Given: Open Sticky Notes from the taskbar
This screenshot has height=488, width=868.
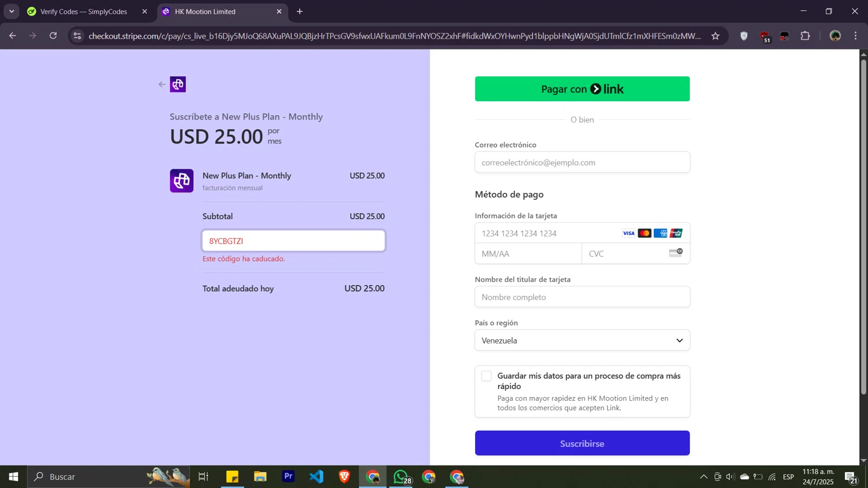Looking at the screenshot, I should (232, 477).
